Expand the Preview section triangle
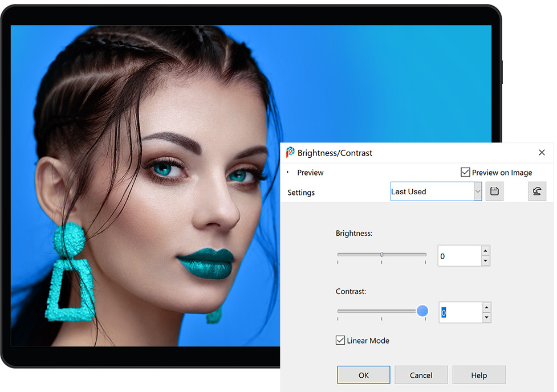The height and width of the screenshot is (392, 557). 288,172
